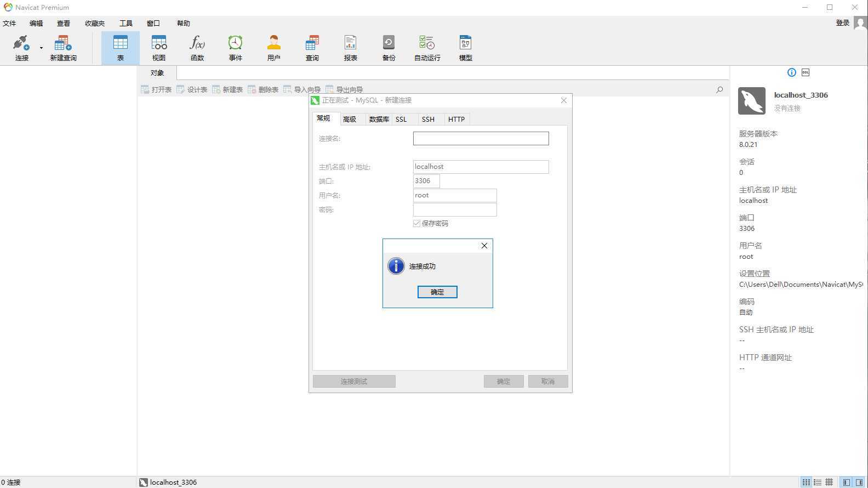Show the DDL panel icon
Viewport: 868px width, 488px height.
806,72
